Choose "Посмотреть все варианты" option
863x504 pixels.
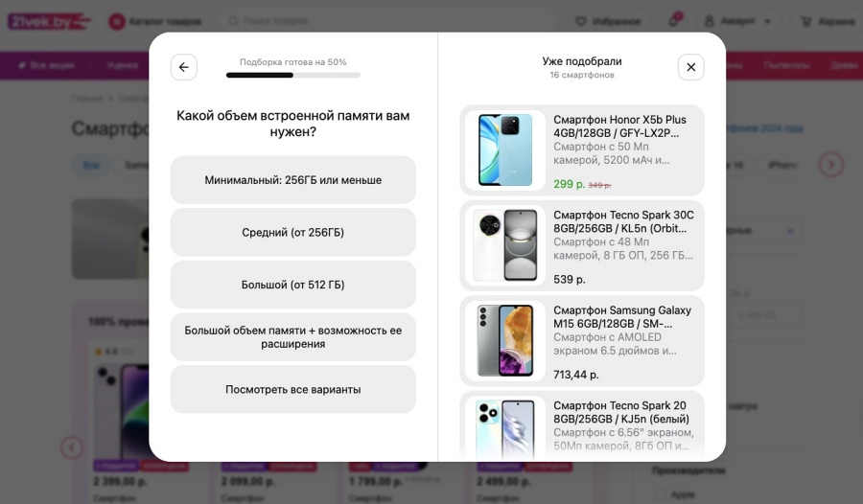(x=292, y=390)
